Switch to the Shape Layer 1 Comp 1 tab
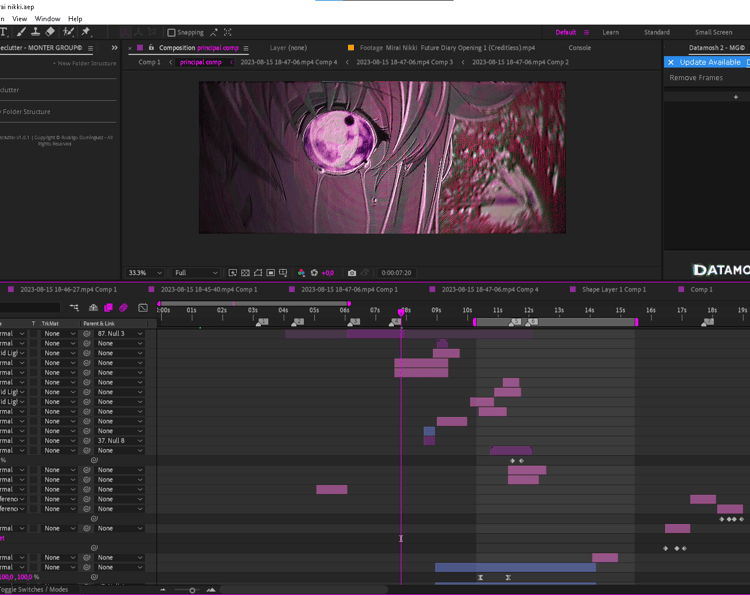 [x=613, y=289]
